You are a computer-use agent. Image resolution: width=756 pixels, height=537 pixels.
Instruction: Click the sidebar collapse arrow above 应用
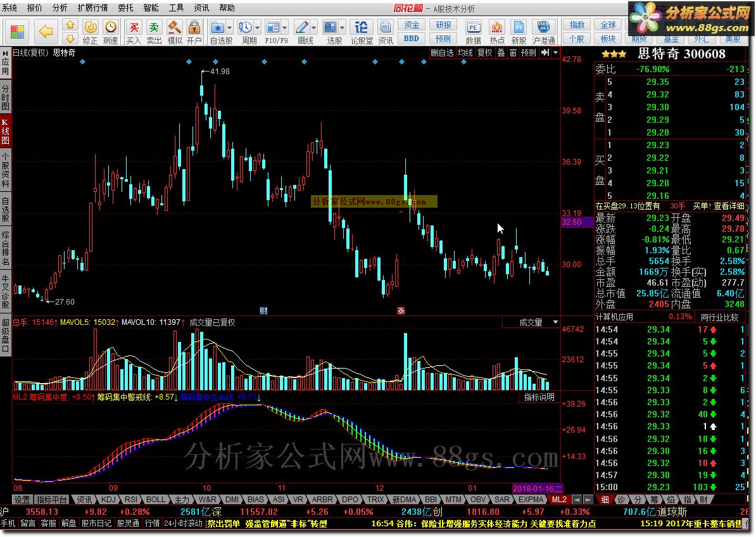[x=5, y=53]
